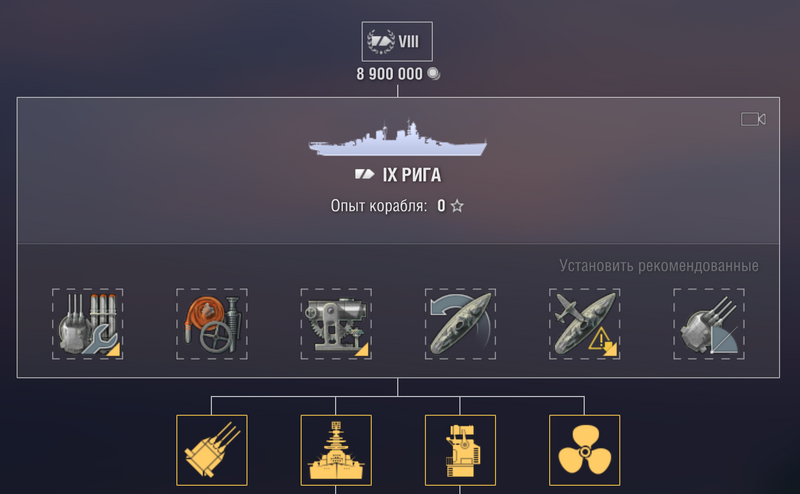The width and height of the screenshot is (800, 494).
Task: Choose the ship turning rudder upgrade slot
Action: [x=460, y=324]
